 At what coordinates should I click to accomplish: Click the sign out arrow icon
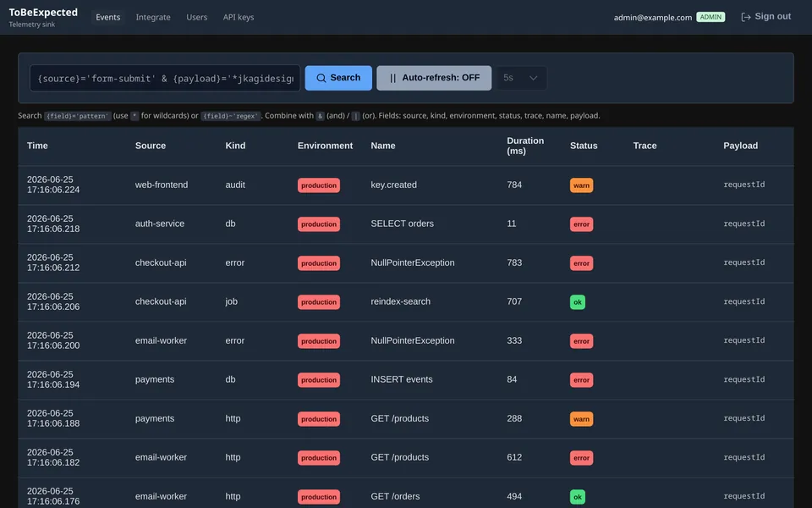(746, 17)
